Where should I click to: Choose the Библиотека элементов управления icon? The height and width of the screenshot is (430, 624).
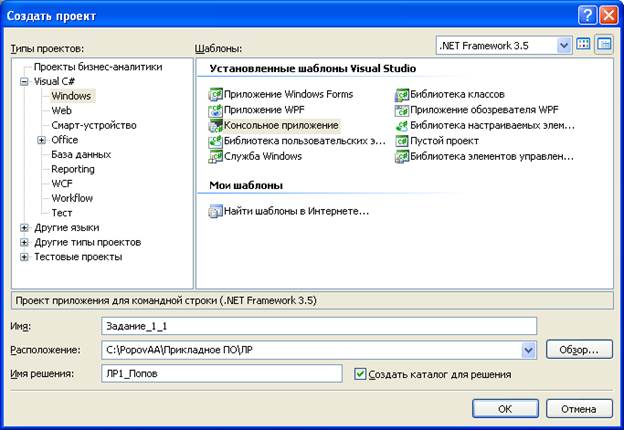click(x=402, y=157)
